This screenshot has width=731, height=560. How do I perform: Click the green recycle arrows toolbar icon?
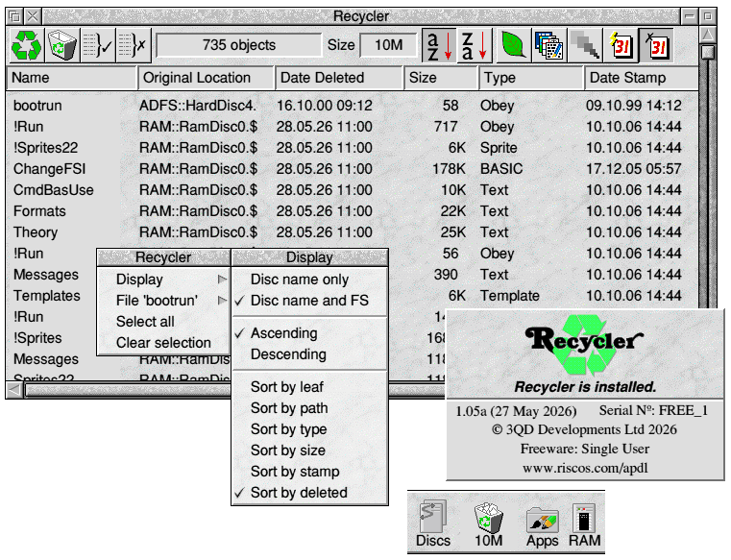click(x=27, y=45)
